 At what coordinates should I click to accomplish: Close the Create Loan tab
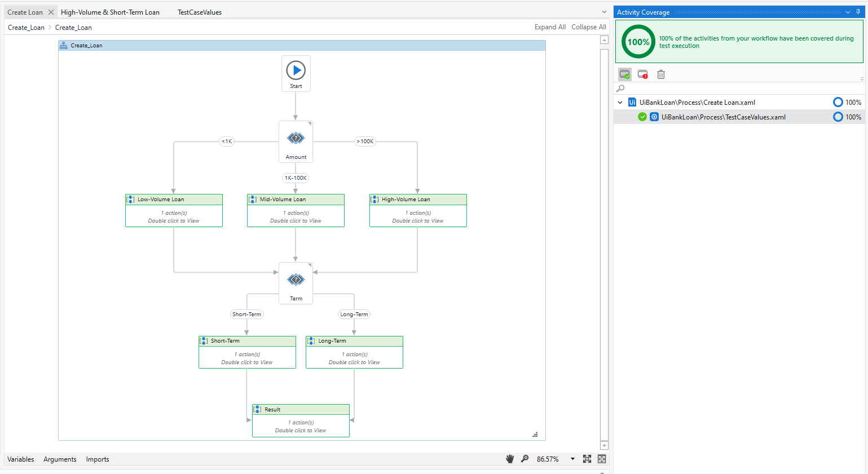[51, 12]
